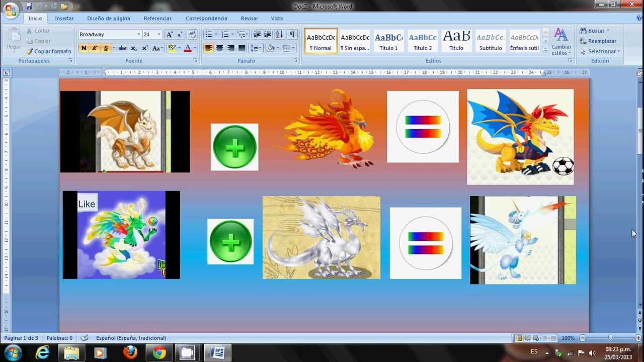Apply strikethrough formatting

122,48
